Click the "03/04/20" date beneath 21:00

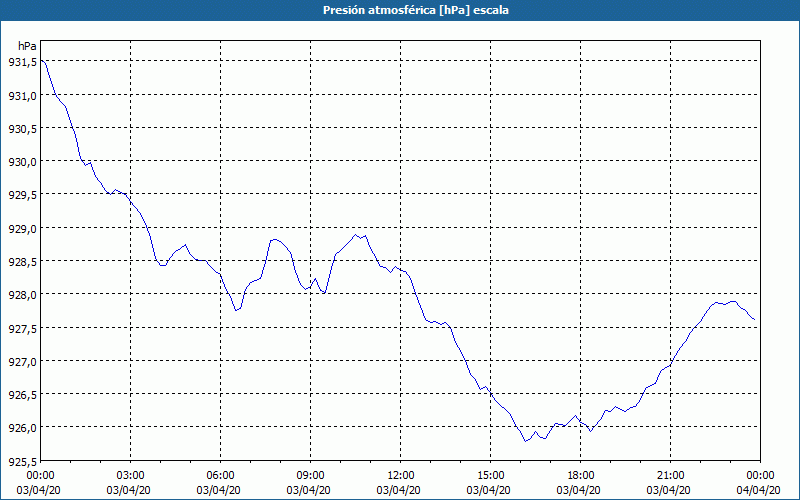[x=669, y=490]
